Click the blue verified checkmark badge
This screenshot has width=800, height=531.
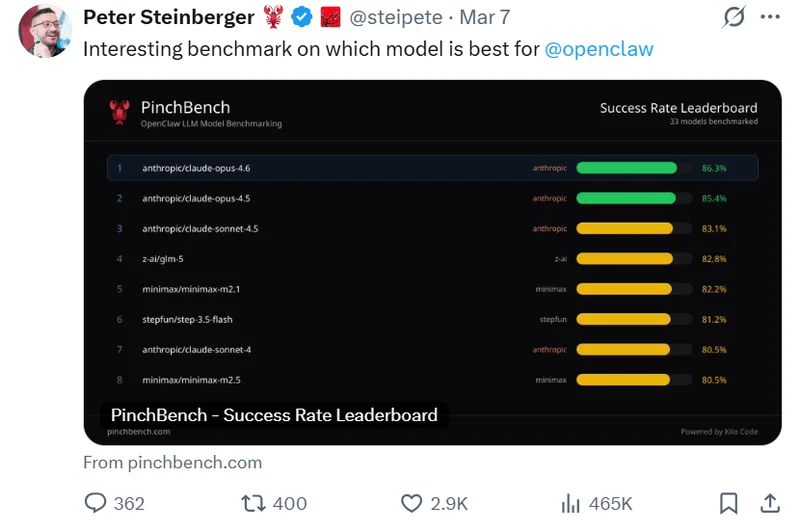[x=301, y=17]
